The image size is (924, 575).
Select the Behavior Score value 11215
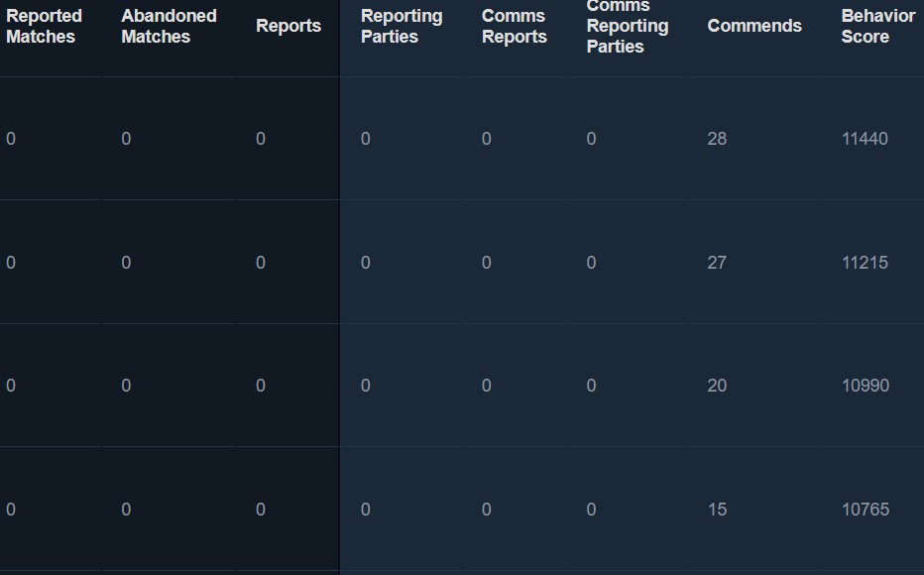click(x=866, y=263)
